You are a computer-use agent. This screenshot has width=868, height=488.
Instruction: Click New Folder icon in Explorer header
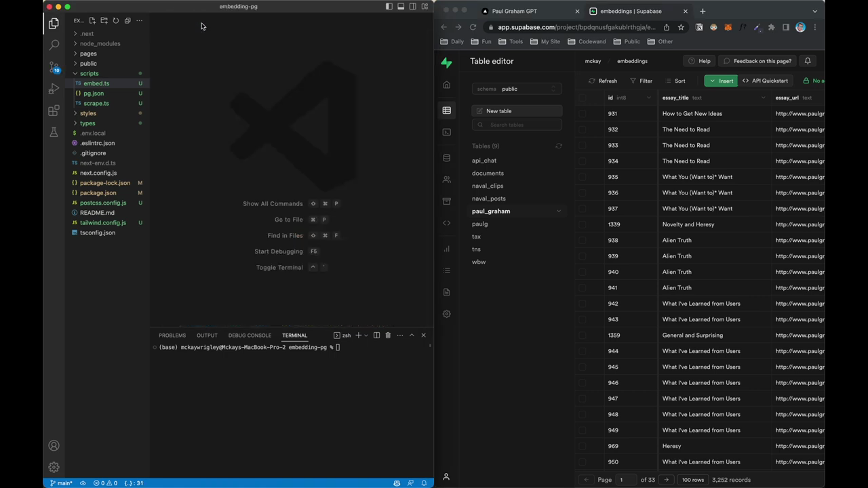click(104, 20)
